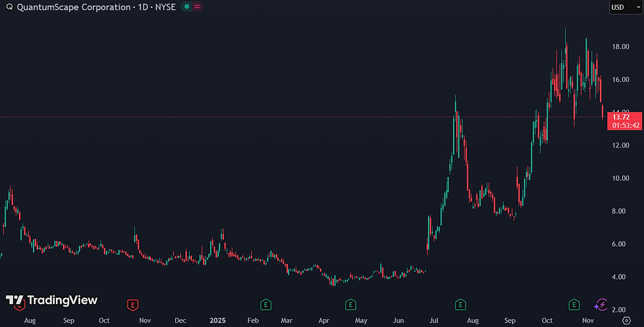The image size is (644, 327).
Task: Open symbol search via magnifier icon
Action: pyautogui.click(x=9, y=7)
